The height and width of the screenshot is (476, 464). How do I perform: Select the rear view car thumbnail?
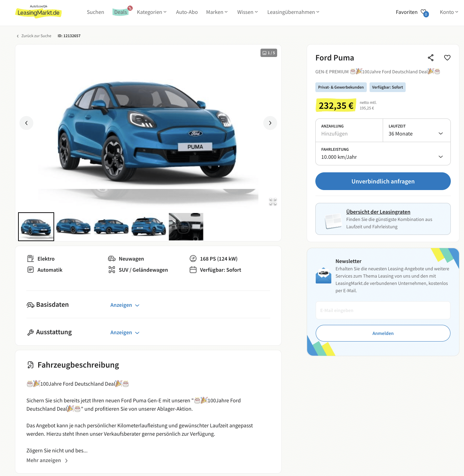pos(149,227)
